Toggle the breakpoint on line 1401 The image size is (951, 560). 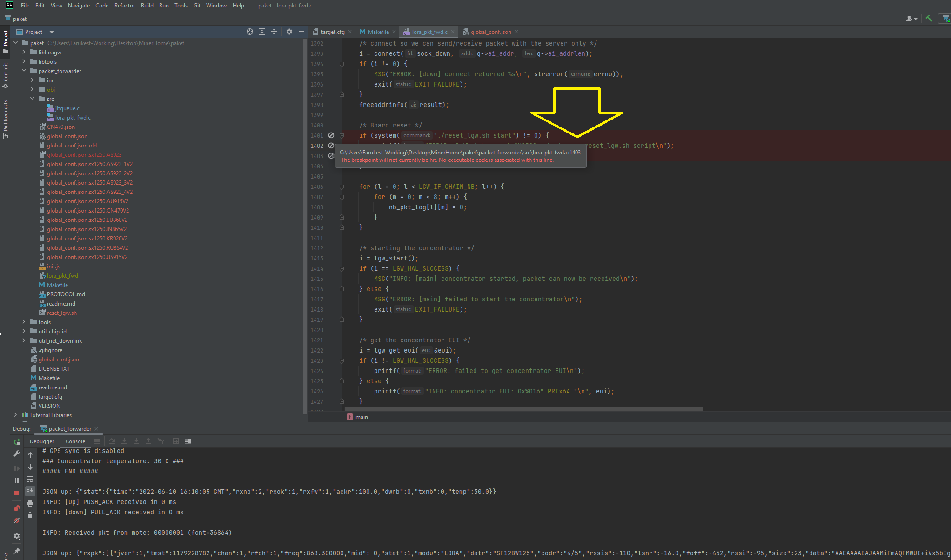[x=331, y=135]
